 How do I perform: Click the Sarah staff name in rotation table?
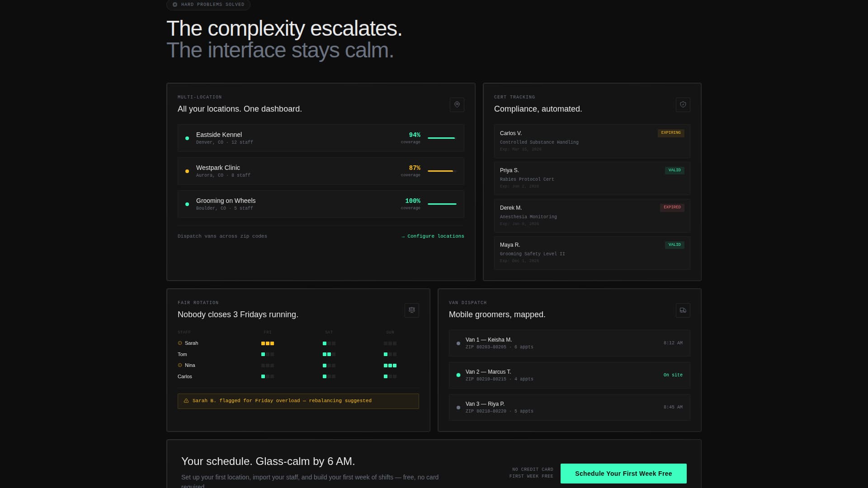[x=191, y=343]
